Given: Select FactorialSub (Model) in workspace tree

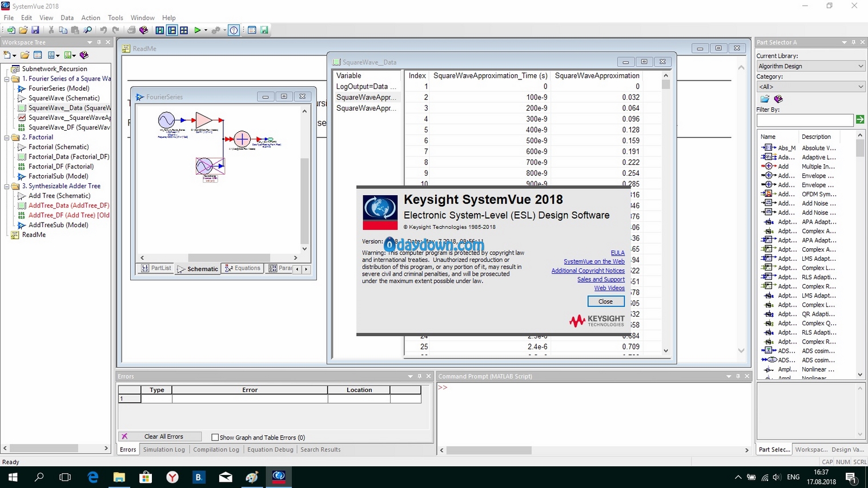Looking at the screenshot, I should 58,176.
